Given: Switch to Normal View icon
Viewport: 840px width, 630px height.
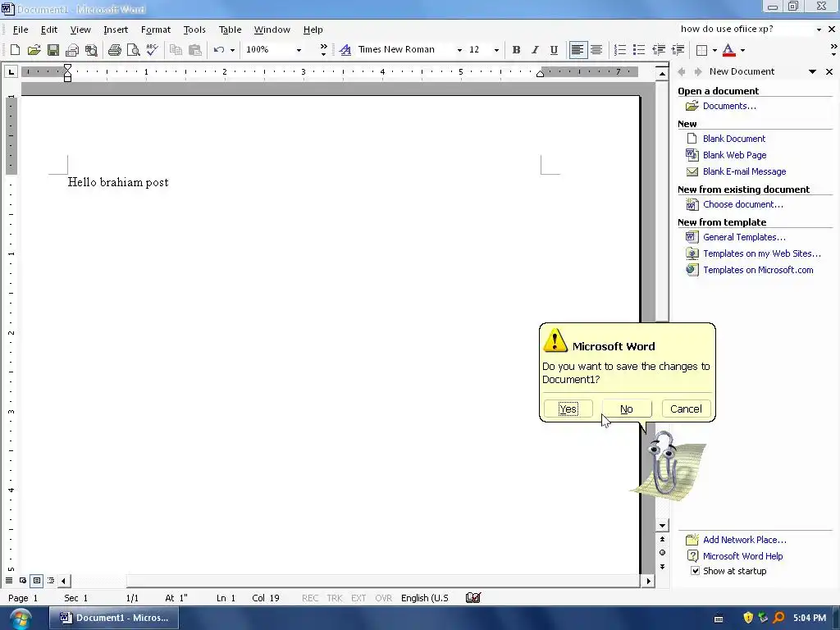Looking at the screenshot, I should pos(8,580).
